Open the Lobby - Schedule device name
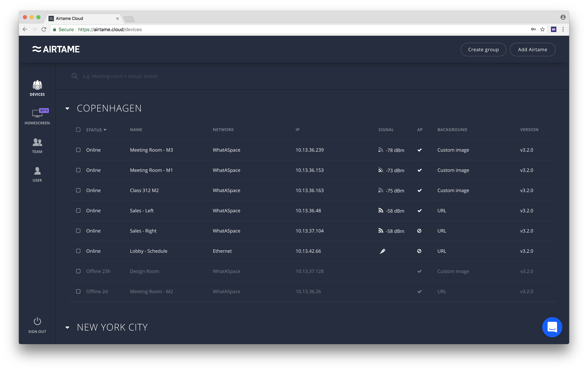588x371 pixels. [x=149, y=251]
